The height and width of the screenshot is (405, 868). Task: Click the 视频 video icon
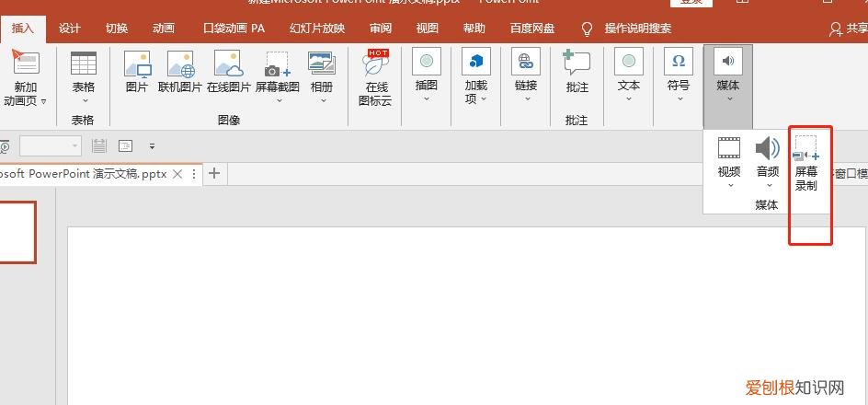point(729,147)
